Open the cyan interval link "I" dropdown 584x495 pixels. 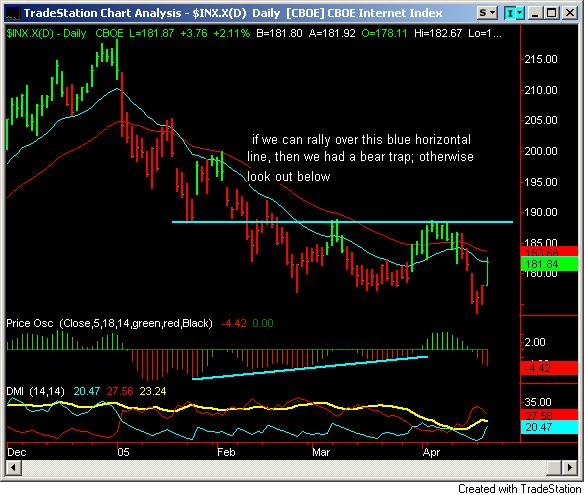pos(514,13)
